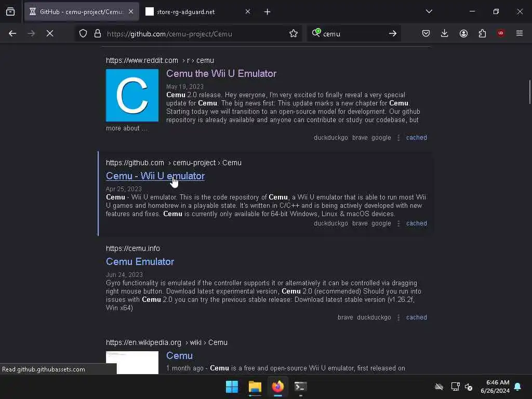The height and width of the screenshot is (399, 532).
Task: Go back to the previous page
Action: tap(12, 33)
